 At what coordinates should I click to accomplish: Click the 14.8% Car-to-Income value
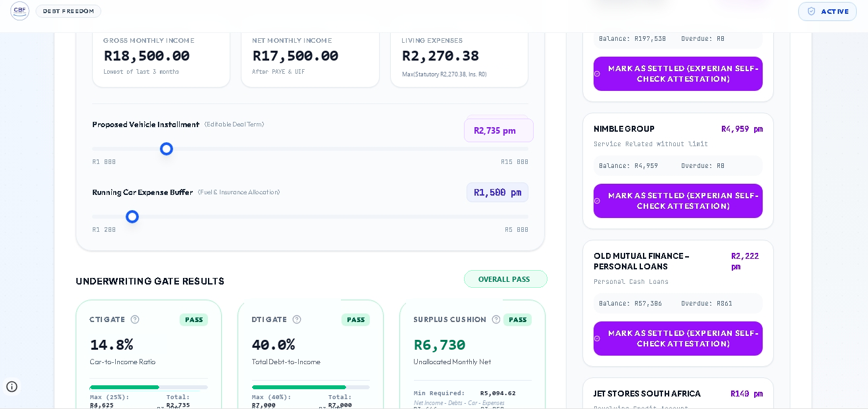[x=111, y=344]
